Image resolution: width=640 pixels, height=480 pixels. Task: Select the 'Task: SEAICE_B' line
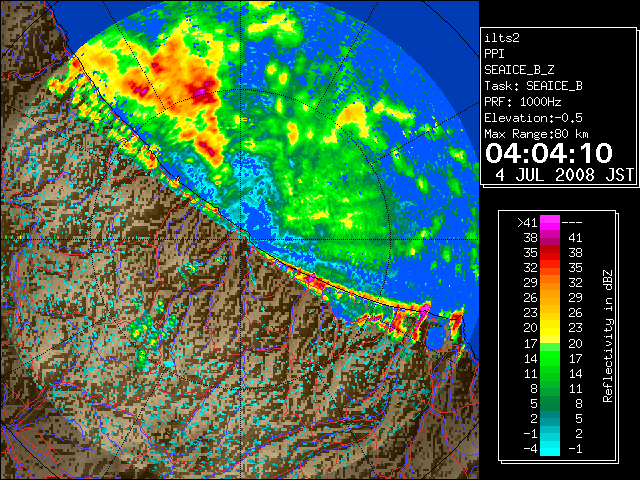pos(533,86)
